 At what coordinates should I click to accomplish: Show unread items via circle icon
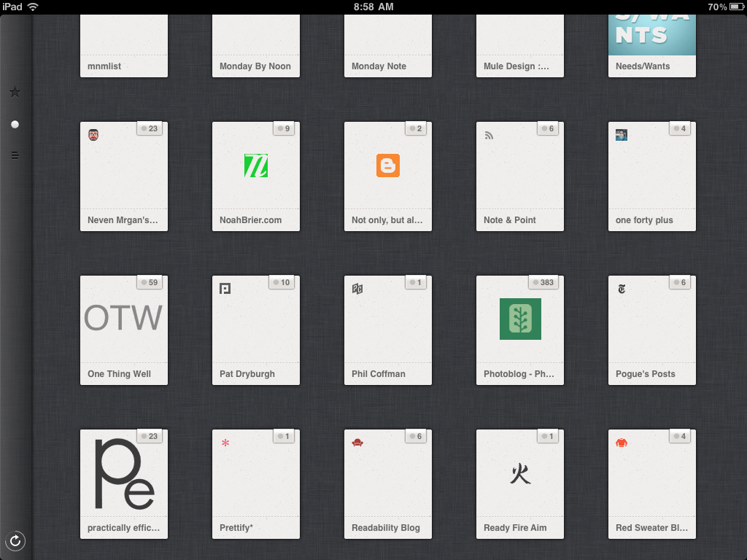[x=15, y=125]
